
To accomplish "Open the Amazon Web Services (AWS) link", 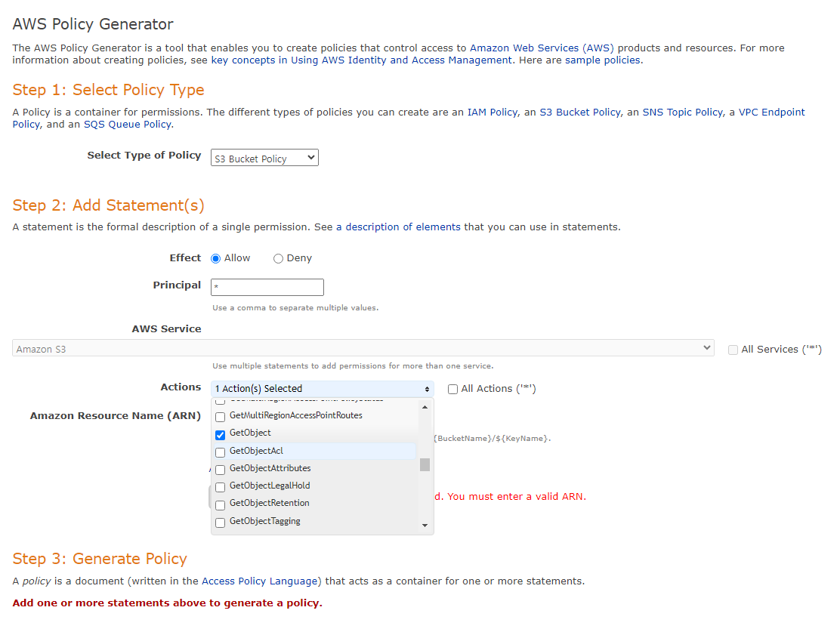I will [542, 48].
